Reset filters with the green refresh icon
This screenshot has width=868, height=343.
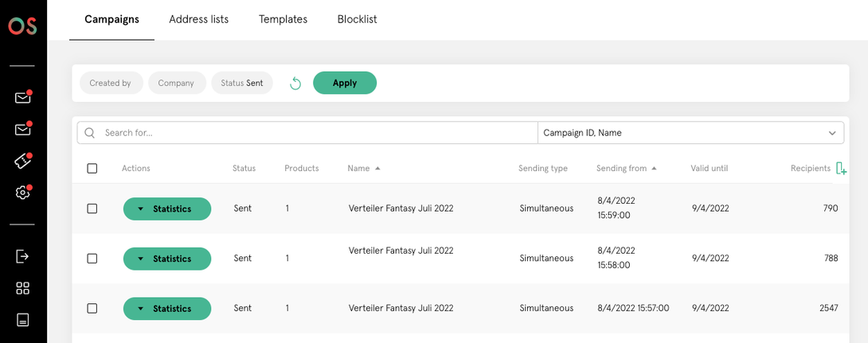pyautogui.click(x=295, y=84)
